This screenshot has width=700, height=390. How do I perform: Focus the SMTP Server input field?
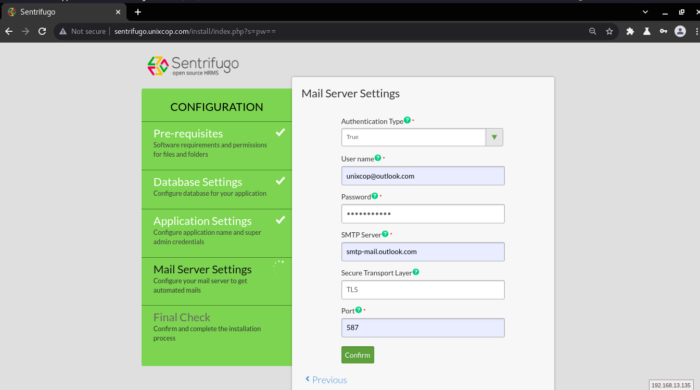pyautogui.click(x=423, y=252)
